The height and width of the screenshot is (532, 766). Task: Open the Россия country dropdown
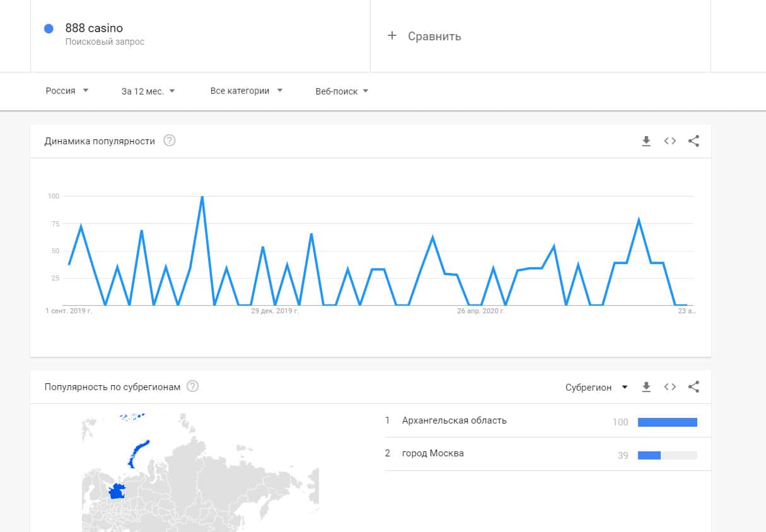click(67, 91)
